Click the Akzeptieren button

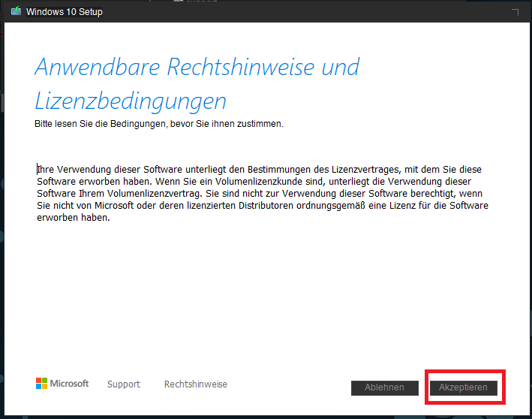tap(464, 387)
